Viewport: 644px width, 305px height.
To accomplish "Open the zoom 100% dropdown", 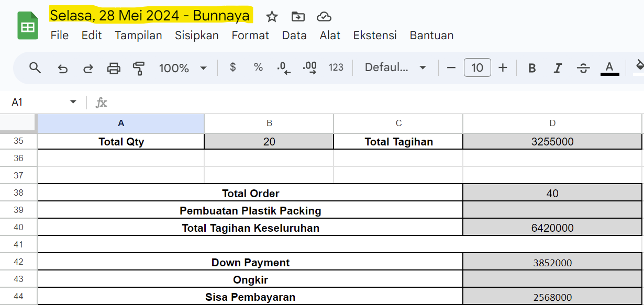I will 183,68.
